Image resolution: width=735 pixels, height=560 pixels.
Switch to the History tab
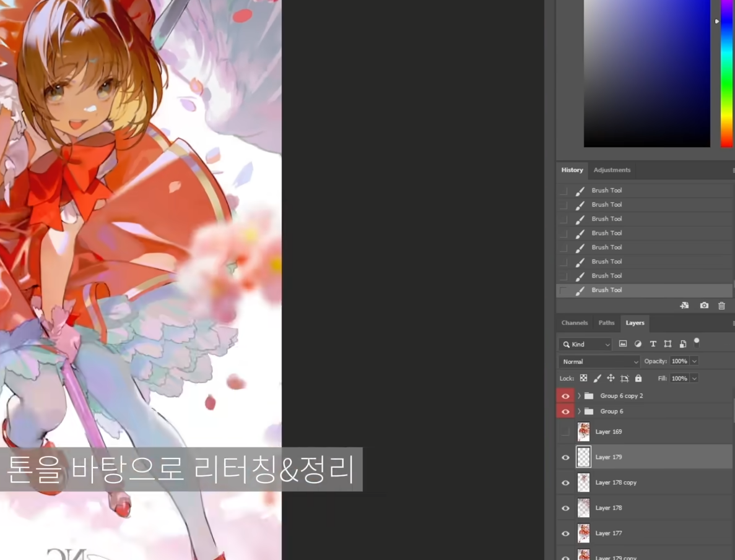pos(572,170)
